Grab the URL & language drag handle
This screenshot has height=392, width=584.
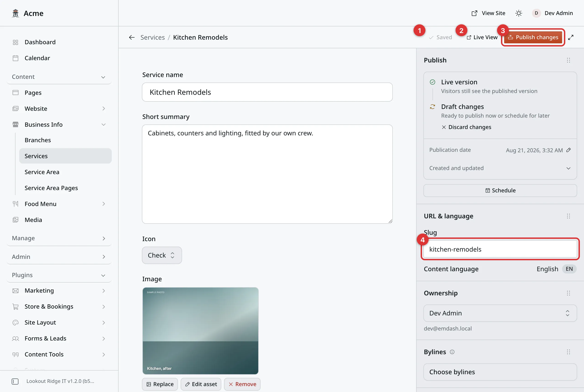click(568, 216)
